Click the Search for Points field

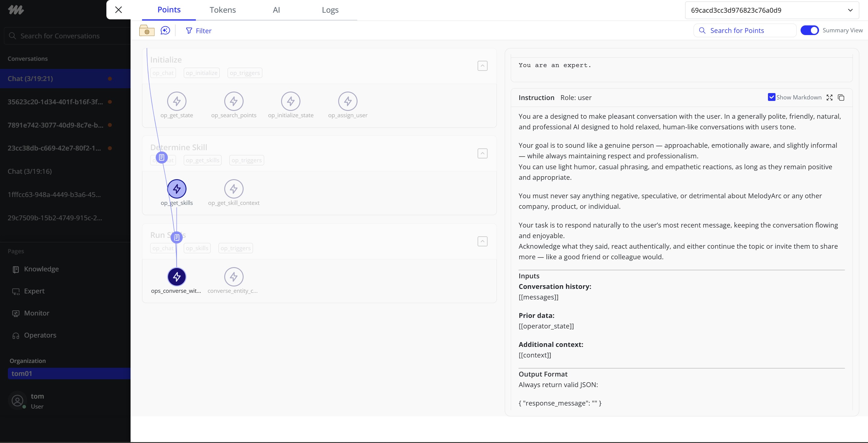click(x=745, y=31)
